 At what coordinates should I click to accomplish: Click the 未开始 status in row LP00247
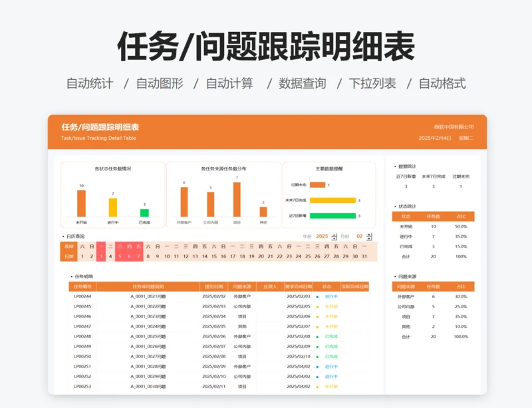point(331,327)
